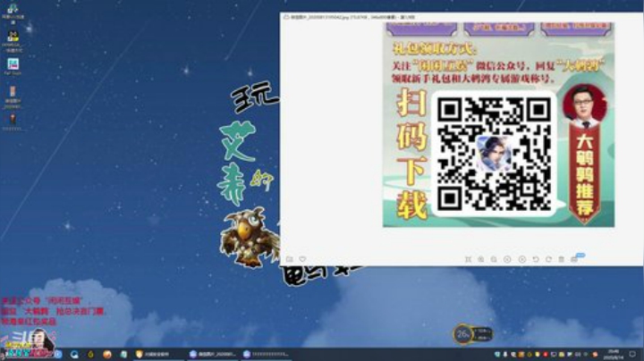Viewport: 644px width, 361px height.
Task: Rotate the image counterclockwise
Action: coord(536,259)
